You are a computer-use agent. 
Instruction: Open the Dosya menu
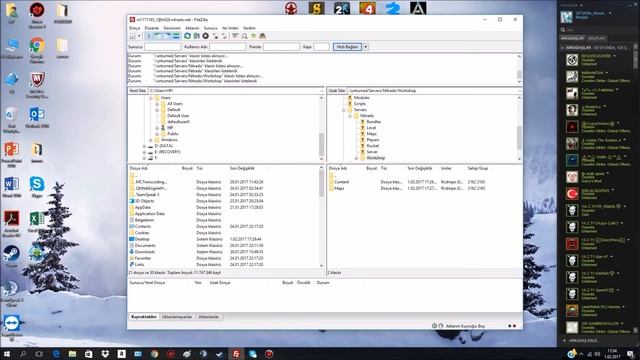point(135,28)
